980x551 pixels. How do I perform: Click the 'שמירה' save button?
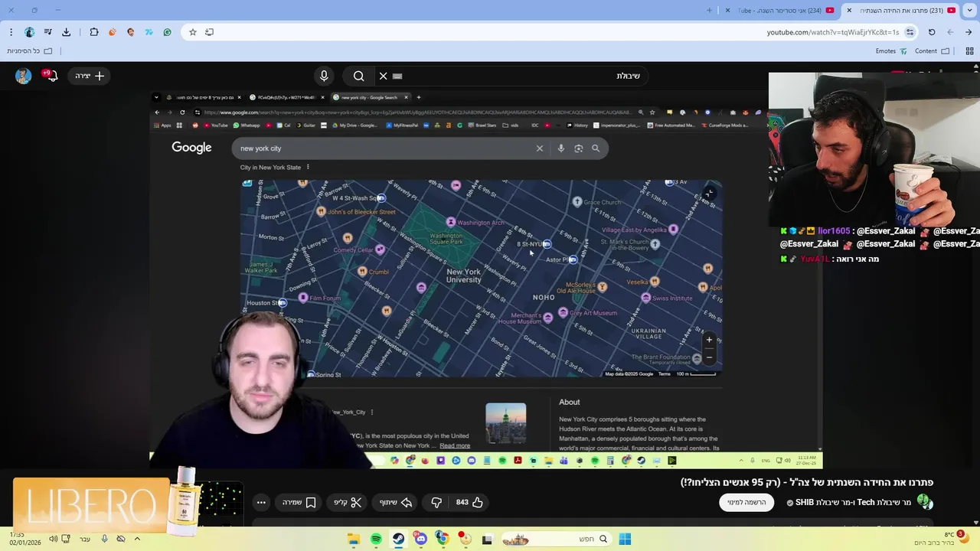(299, 502)
